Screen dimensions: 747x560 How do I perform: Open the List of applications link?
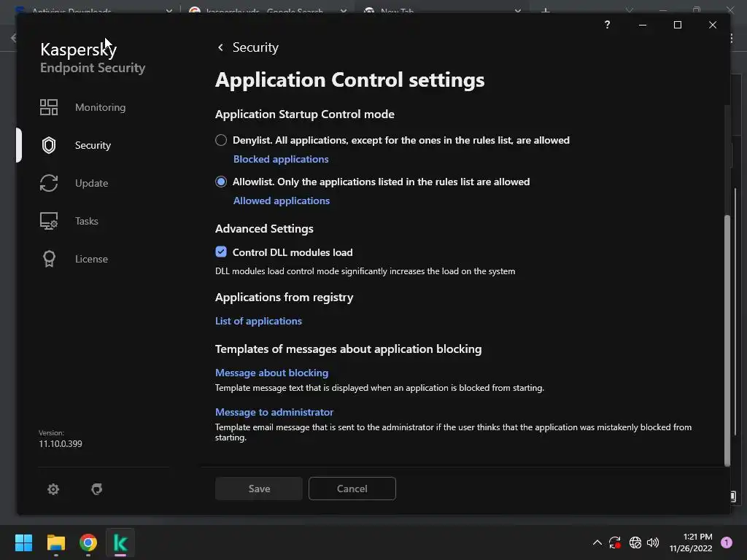pyautogui.click(x=259, y=321)
